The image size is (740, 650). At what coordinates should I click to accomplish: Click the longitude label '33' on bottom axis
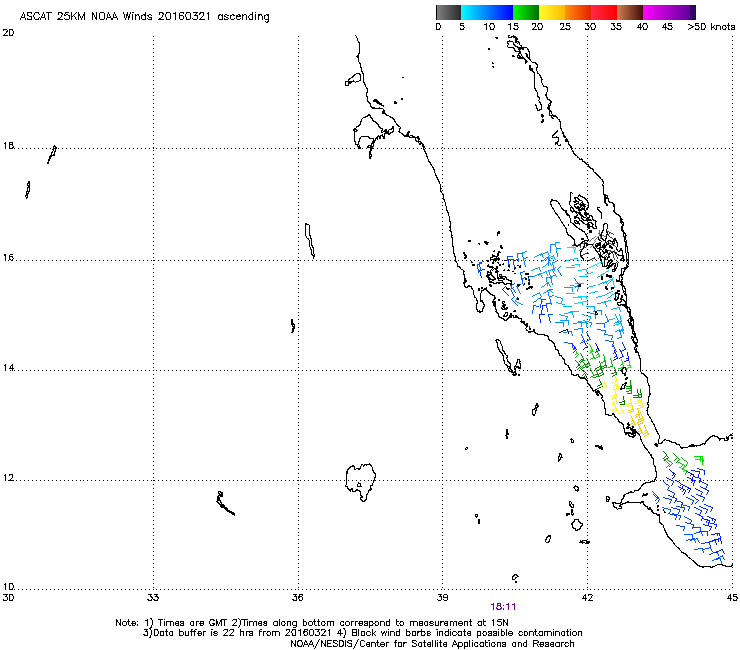tap(153, 598)
